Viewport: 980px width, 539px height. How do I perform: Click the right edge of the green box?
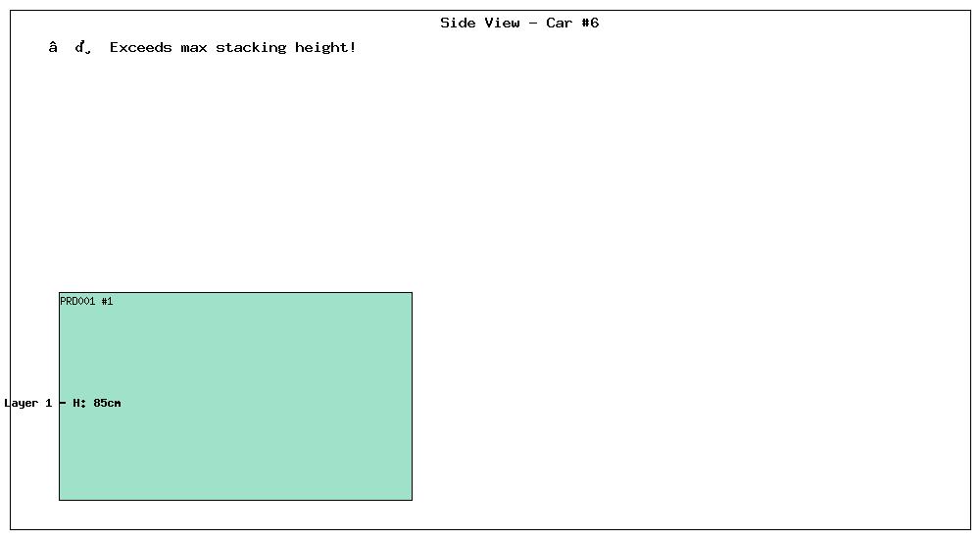pos(412,396)
